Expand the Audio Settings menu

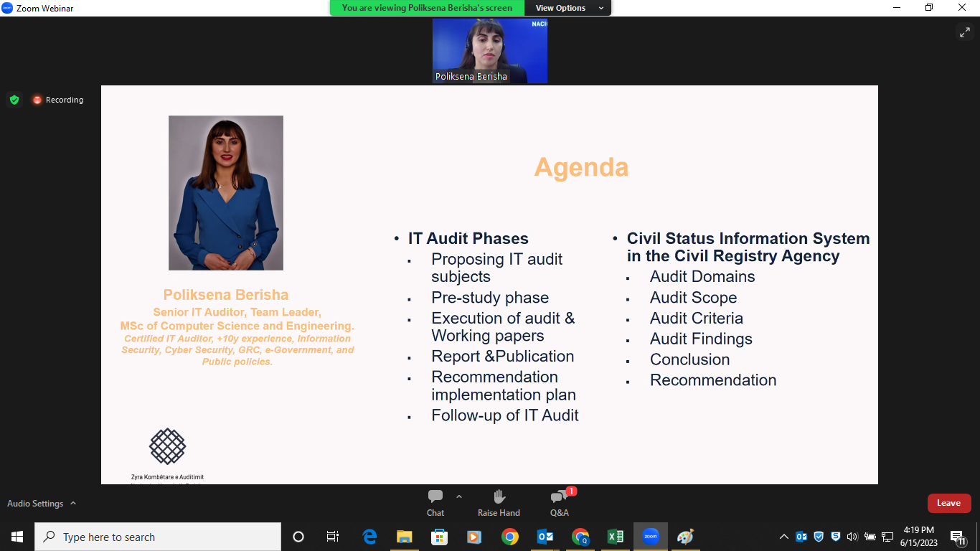73,504
